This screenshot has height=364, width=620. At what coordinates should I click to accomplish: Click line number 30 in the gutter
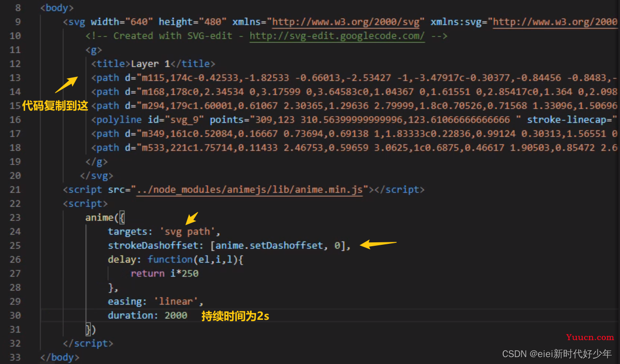click(x=15, y=315)
